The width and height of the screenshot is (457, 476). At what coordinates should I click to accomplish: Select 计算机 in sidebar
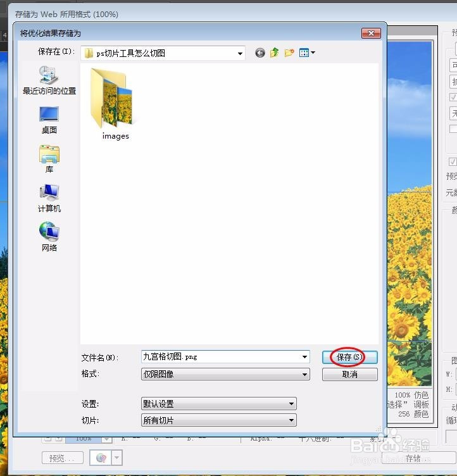[49, 198]
